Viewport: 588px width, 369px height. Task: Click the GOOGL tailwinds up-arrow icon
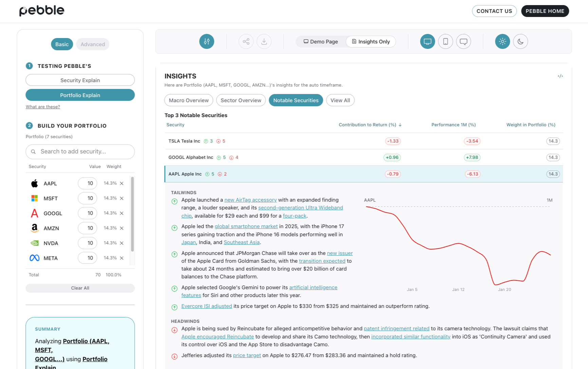pyautogui.click(x=219, y=158)
